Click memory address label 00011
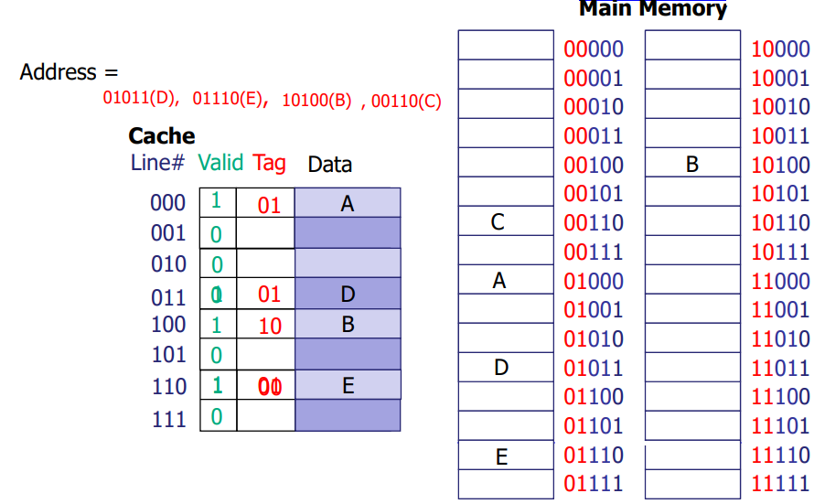 click(594, 135)
